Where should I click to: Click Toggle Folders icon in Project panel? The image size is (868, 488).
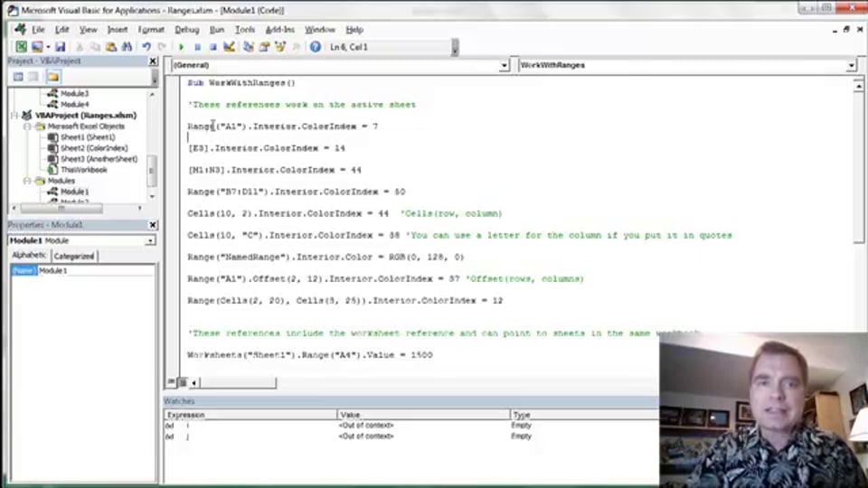(53, 77)
